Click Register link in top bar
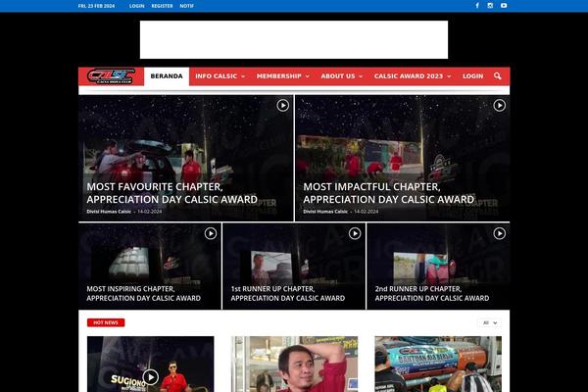588x392 pixels. pos(162,6)
